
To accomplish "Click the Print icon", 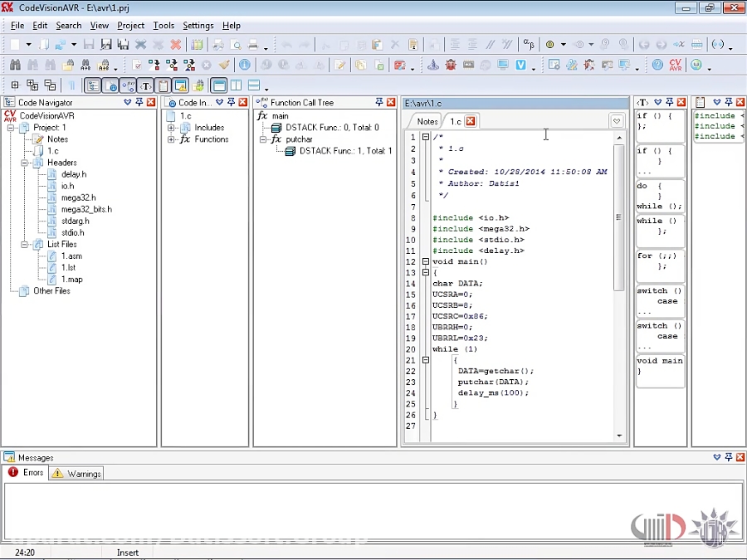I will point(253,44).
